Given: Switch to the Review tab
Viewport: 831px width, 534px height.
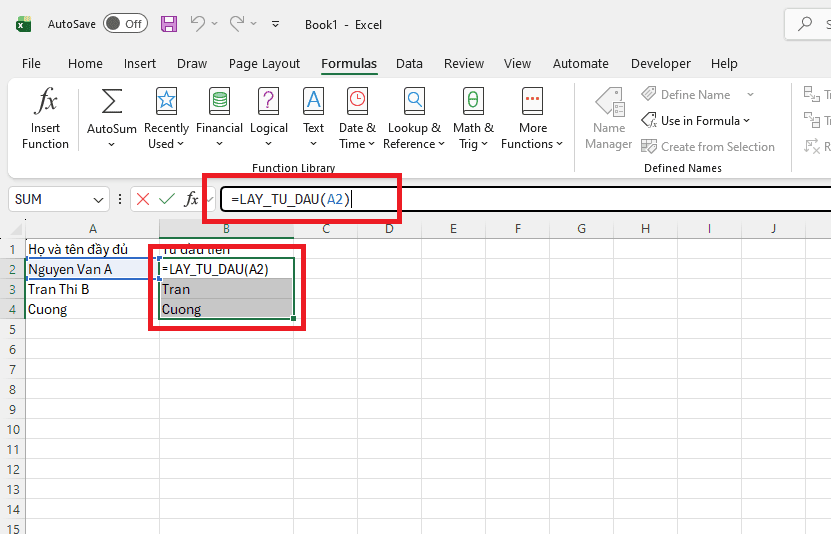Looking at the screenshot, I should [x=464, y=64].
